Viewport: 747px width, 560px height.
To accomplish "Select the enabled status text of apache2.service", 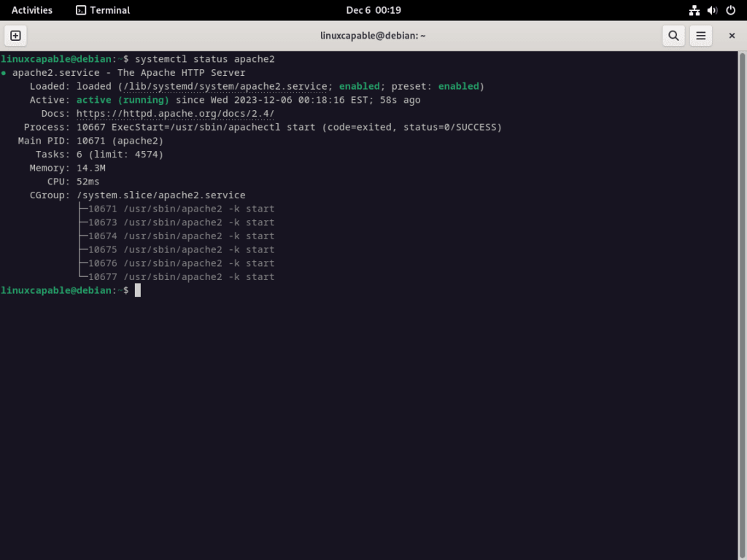I will point(359,86).
